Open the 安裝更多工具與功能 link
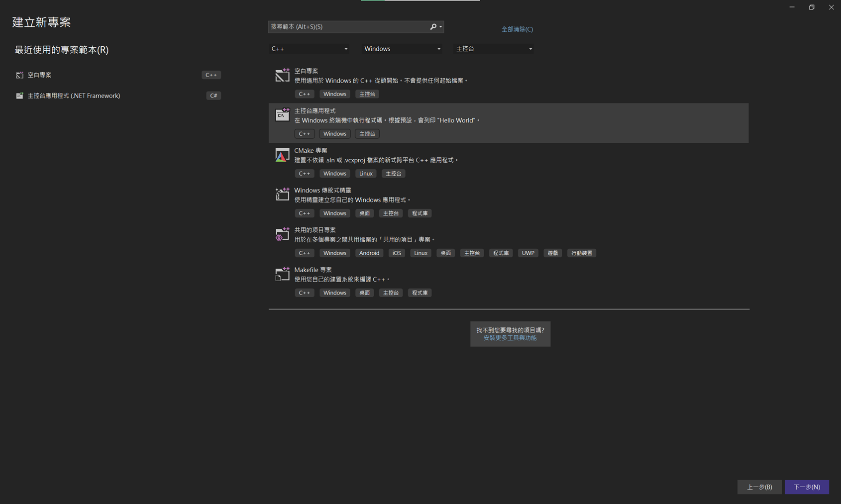The height and width of the screenshot is (504, 841). coord(510,338)
